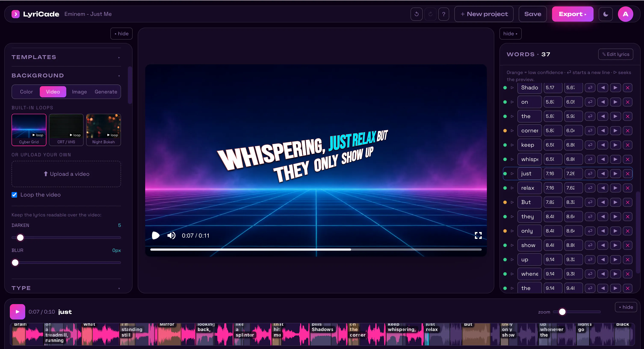This screenshot has width=644, height=349.
Task: Select Cyber Grid loop thumbnail
Action: coord(29,130)
